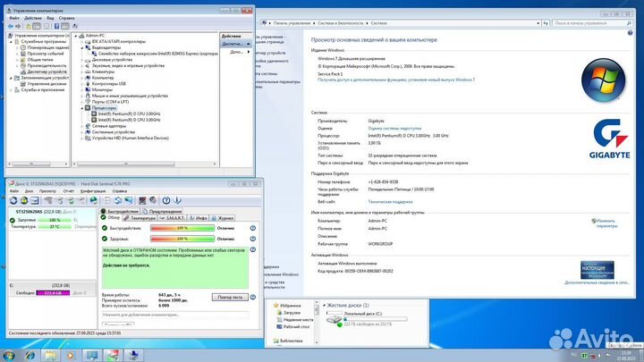Switch to the Температура tab
644x362 pixels.
pyautogui.click(x=140, y=218)
